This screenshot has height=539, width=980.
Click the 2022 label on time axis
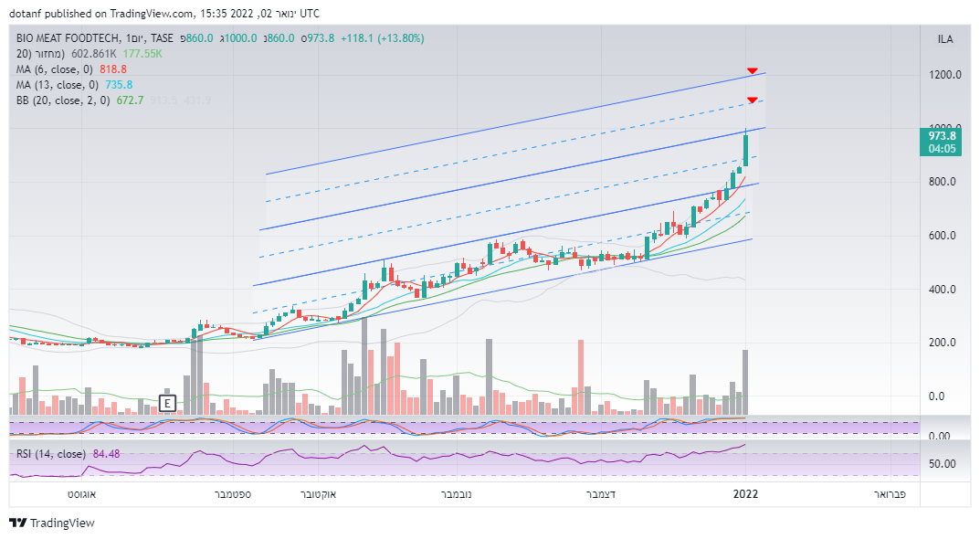[x=745, y=494]
